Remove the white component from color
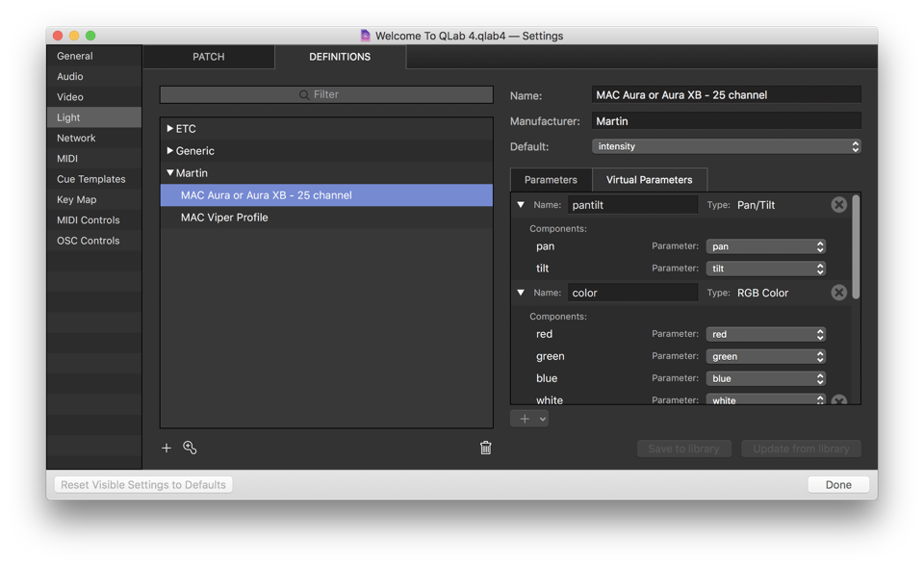The height and width of the screenshot is (566, 924). click(x=838, y=399)
